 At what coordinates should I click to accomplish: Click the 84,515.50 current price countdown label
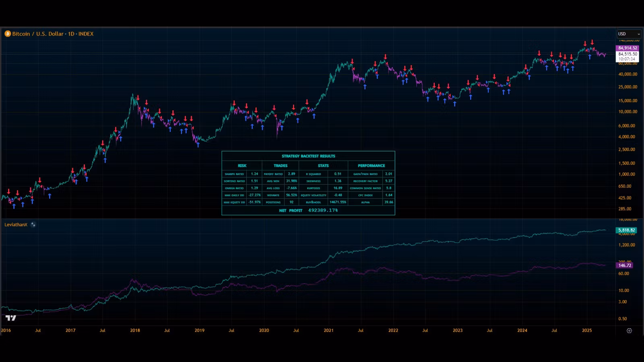point(627,56)
